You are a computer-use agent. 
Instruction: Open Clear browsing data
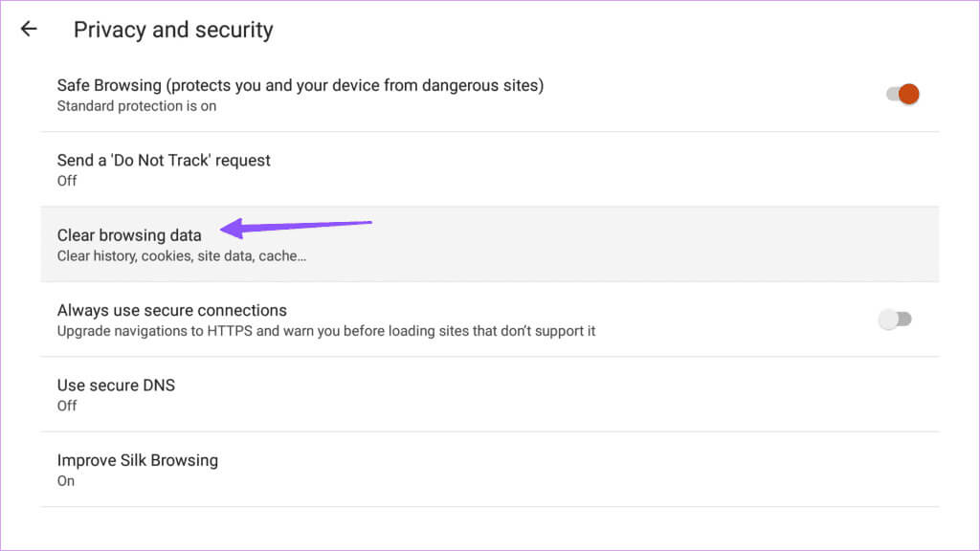(489, 244)
